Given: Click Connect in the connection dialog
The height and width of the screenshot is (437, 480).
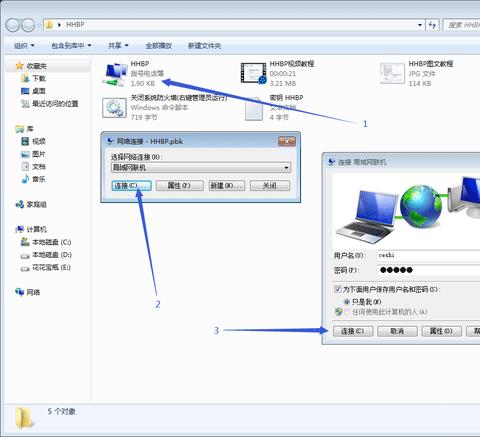Looking at the screenshot, I should pyautogui.click(x=353, y=331).
